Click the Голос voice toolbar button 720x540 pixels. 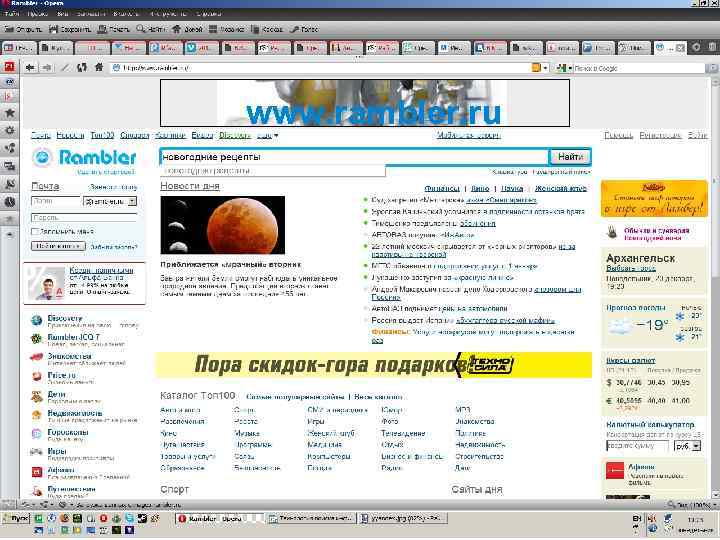point(304,29)
